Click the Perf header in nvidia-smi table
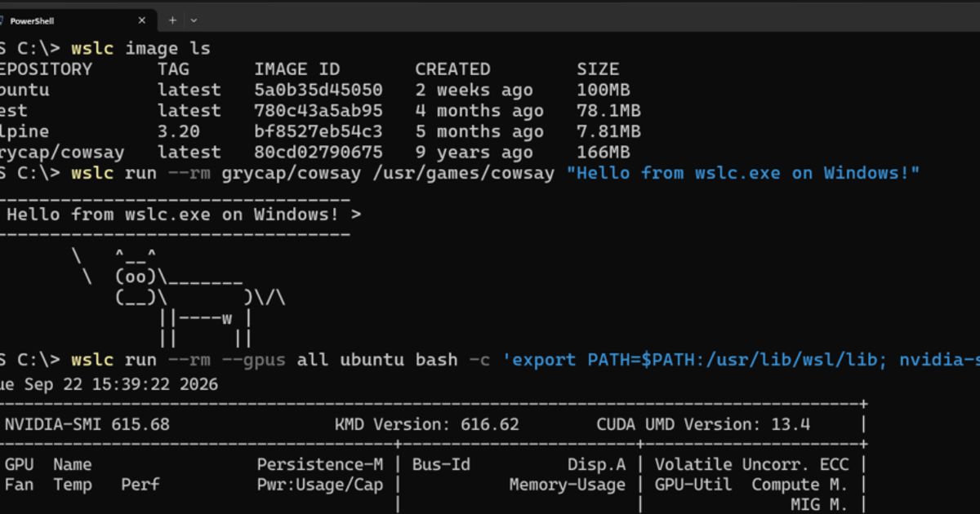This screenshot has height=514, width=980. pyautogui.click(x=140, y=485)
